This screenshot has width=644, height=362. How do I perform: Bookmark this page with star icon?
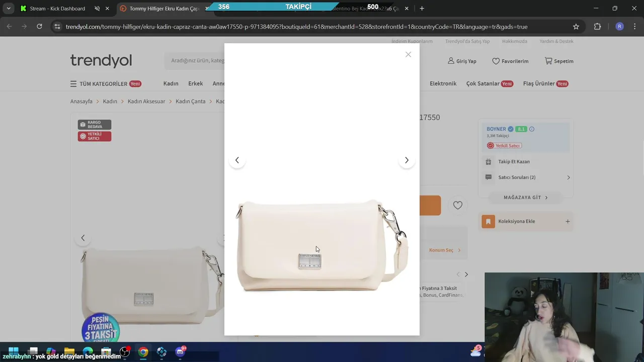(576, 27)
